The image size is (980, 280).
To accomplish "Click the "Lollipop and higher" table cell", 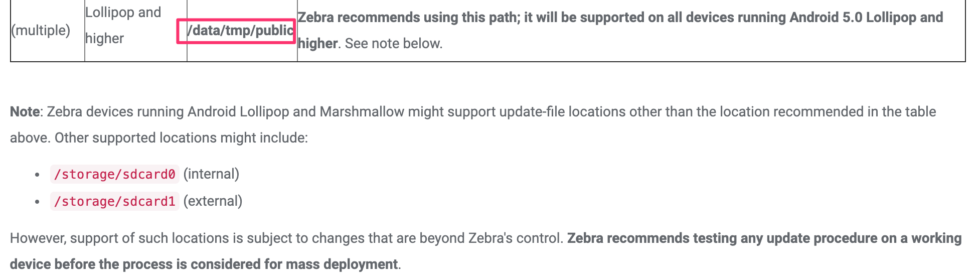I will point(123,25).
